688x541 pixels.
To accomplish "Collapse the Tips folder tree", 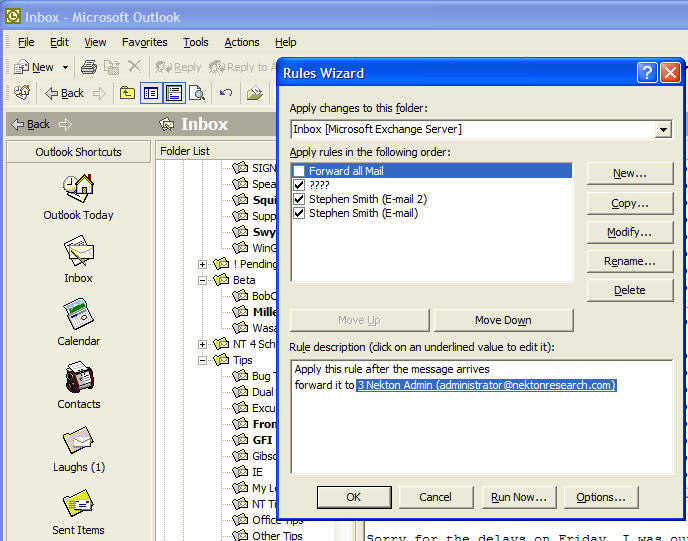I will (x=203, y=360).
